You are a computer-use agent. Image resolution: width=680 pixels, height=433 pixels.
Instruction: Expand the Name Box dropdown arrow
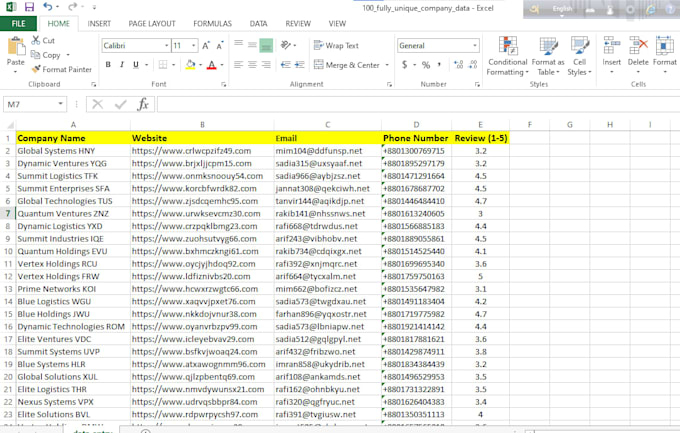coord(61,104)
